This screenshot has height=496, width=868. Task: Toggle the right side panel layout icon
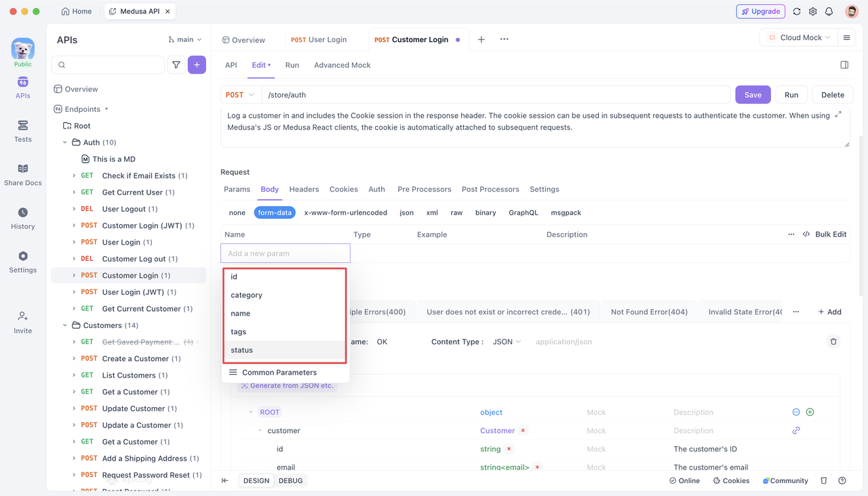(844, 65)
